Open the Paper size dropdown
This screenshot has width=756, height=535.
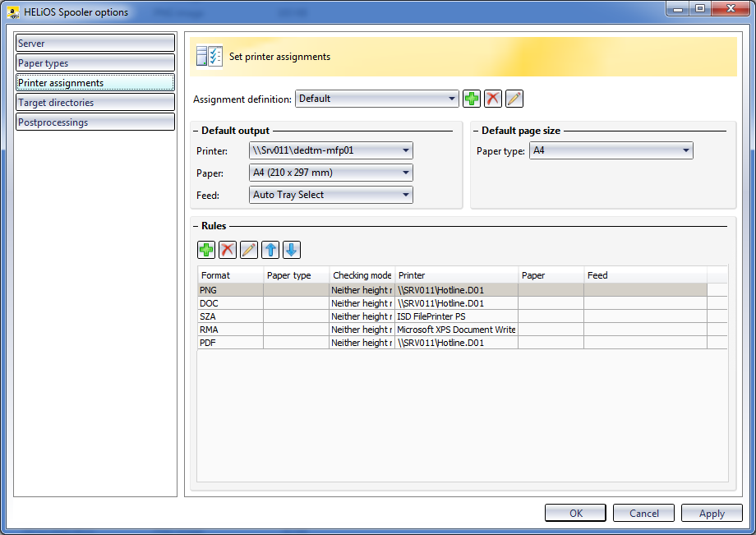tap(330, 173)
